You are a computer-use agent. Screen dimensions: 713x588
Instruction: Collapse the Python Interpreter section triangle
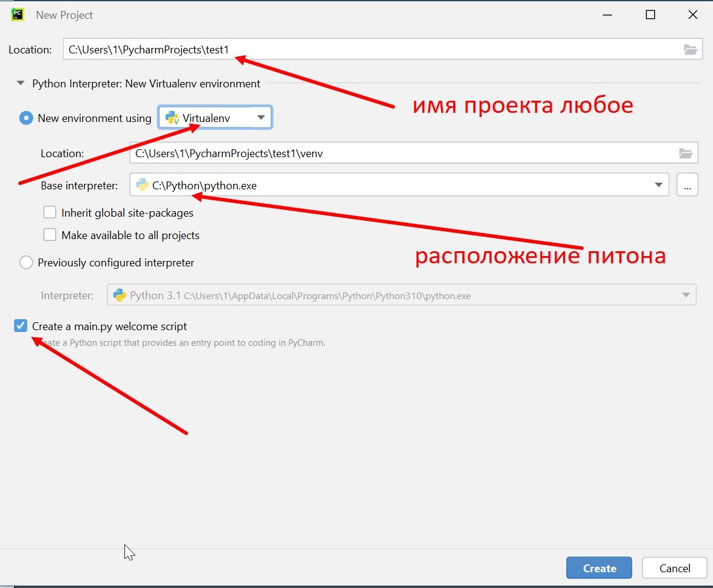[x=21, y=83]
